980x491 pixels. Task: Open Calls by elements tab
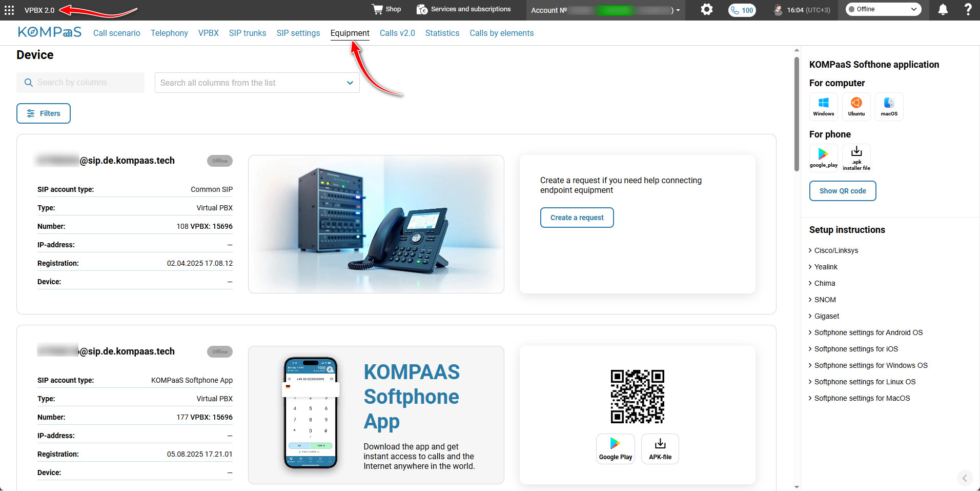coord(502,33)
